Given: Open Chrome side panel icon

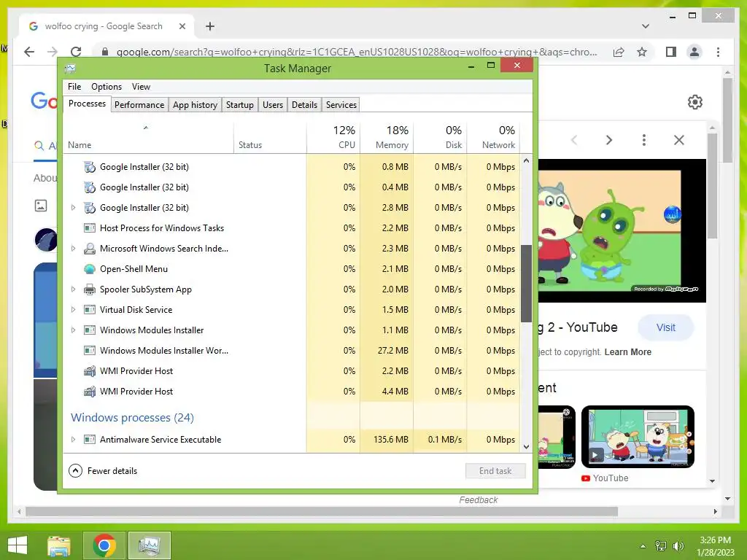Looking at the screenshot, I should [671, 52].
